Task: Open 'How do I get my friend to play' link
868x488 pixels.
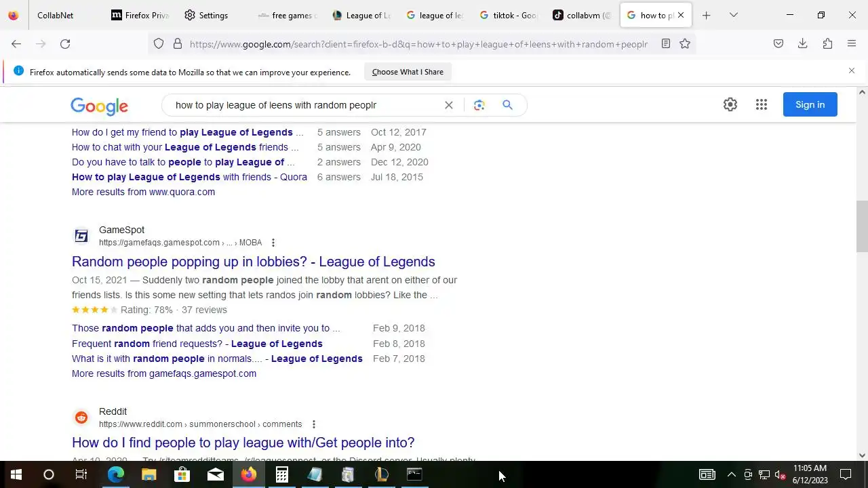Action: click(x=188, y=132)
